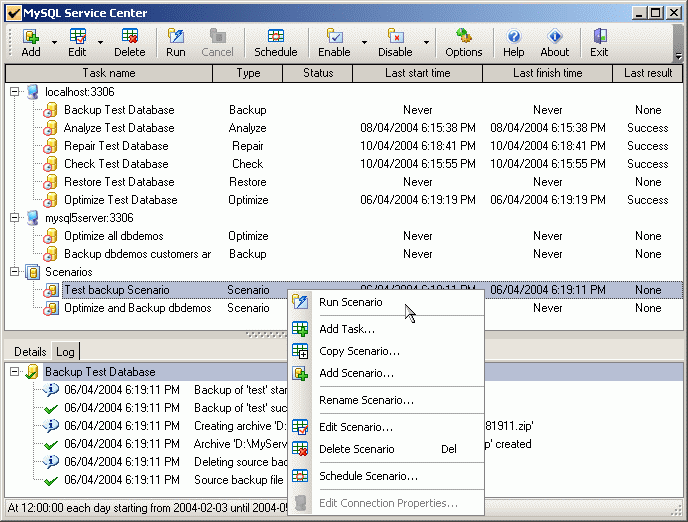The height and width of the screenshot is (522, 688).
Task: Click the status bar schedule text
Action: coord(148,508)
